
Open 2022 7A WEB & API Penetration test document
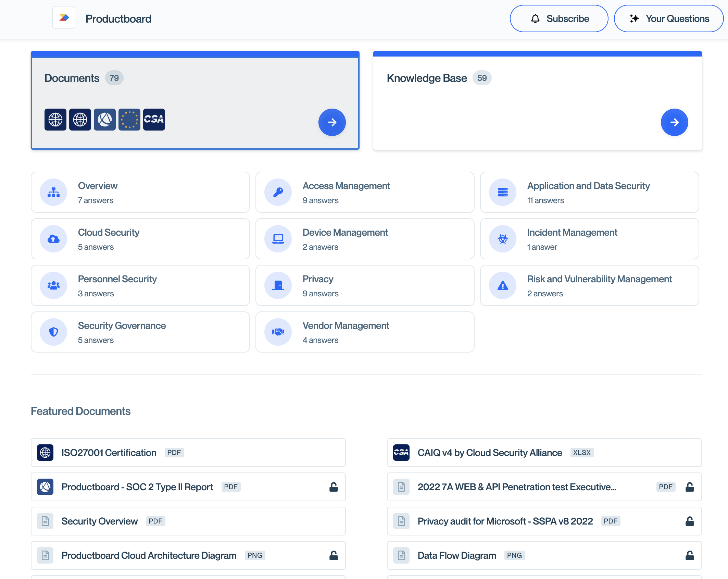tap(544, 487)
